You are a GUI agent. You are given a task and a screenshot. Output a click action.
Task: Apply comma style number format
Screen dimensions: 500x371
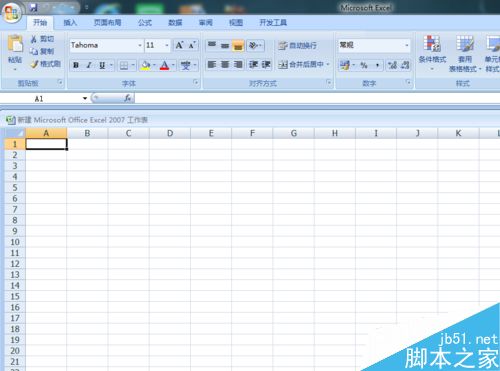coord(377,65)
